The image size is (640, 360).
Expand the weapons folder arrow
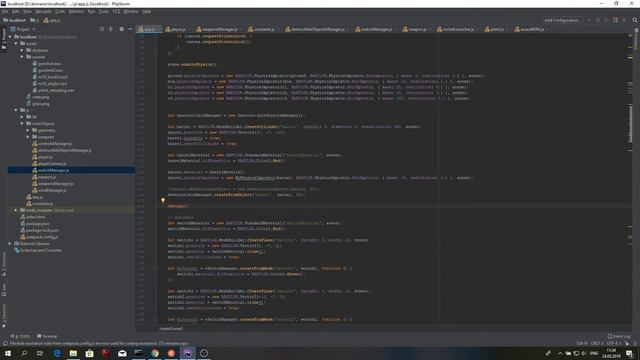[28, 137]
